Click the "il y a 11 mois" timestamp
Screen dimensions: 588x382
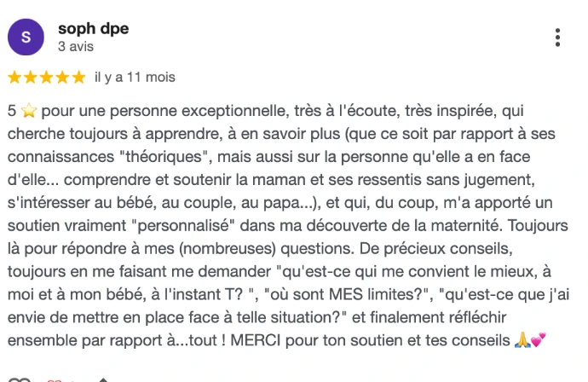(135, 78)
